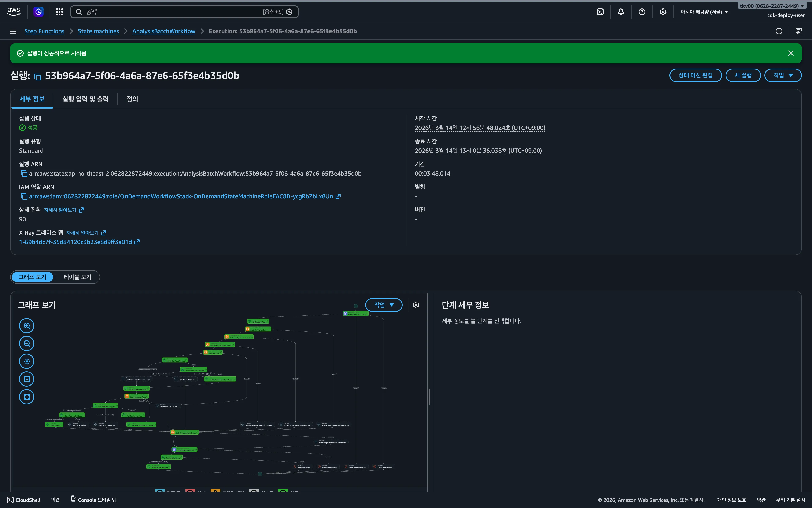Select the CheckRunTaskFailures graph node

(175, 360)
